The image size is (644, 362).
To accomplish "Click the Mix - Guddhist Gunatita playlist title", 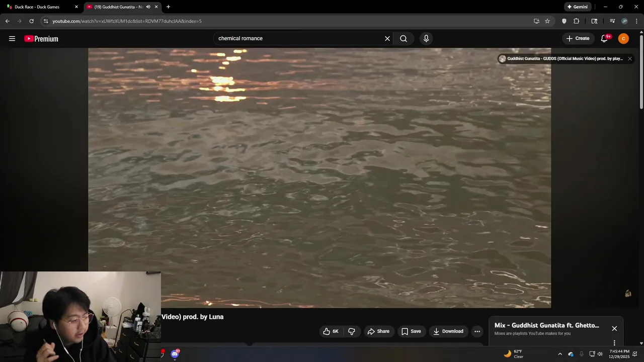I will coord(547,325).
